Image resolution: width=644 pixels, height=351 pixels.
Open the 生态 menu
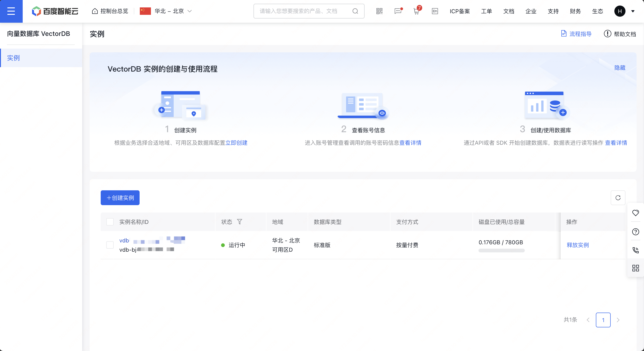597,11
